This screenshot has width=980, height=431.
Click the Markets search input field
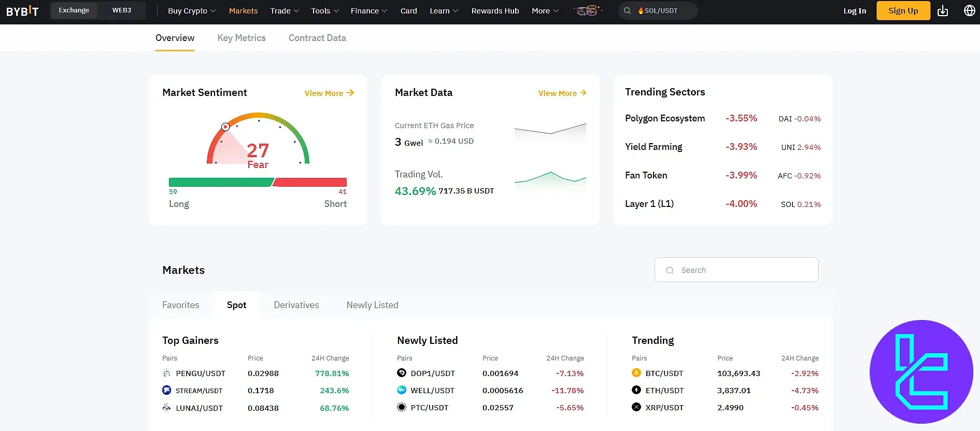tap(736, 270)
